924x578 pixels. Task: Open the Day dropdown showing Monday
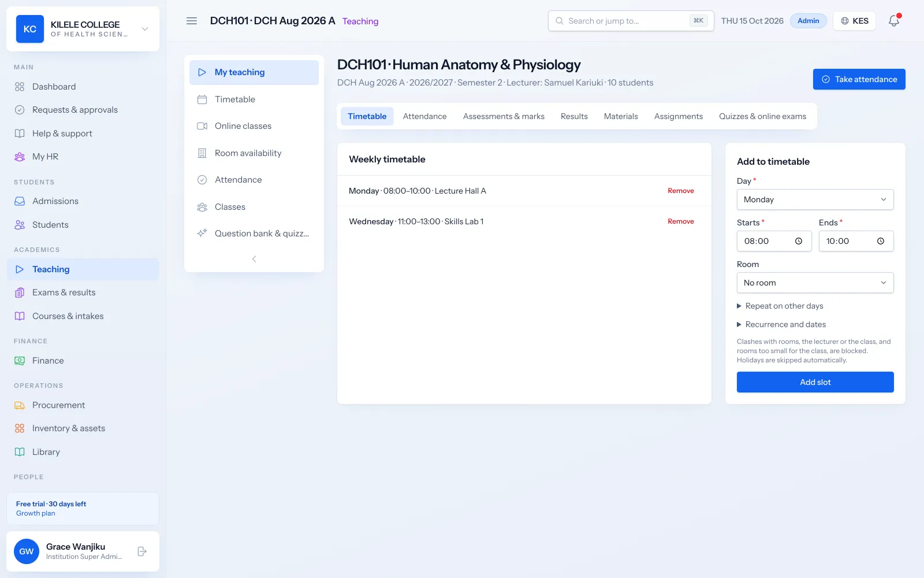click(815, 199)
